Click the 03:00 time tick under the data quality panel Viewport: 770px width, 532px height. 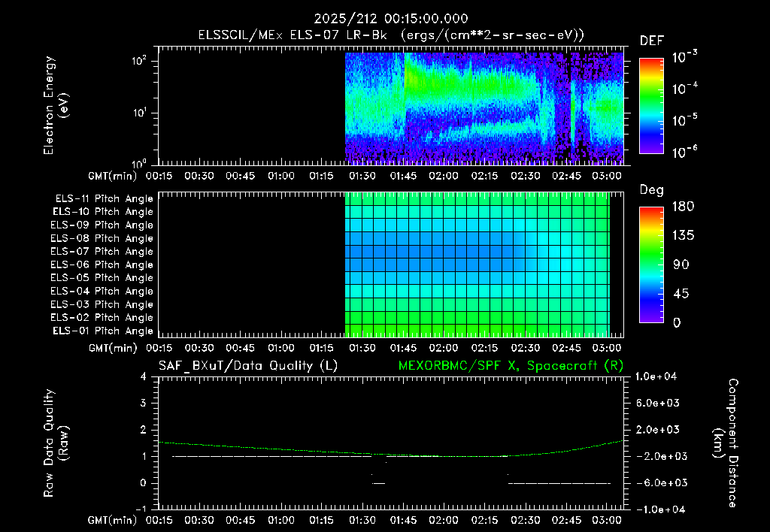[x=607, y=520]
